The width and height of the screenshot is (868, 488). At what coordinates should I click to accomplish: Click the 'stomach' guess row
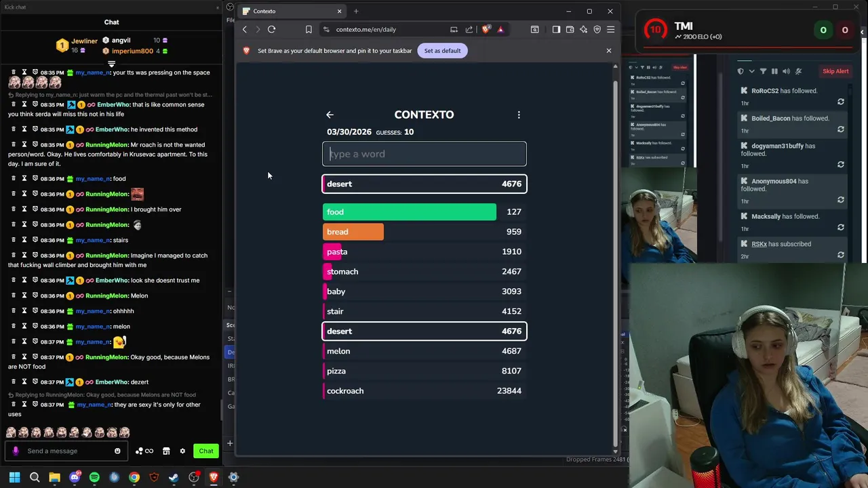pyautogui.click(x=425, y=272)
